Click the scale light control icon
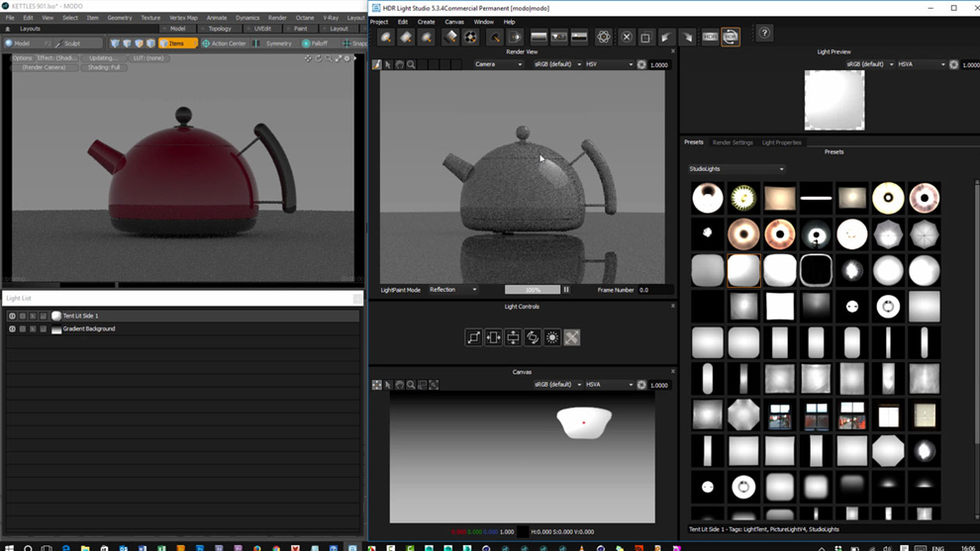Image resolution: width=980 pixels, height=551 pixels. tap(474, 337)
